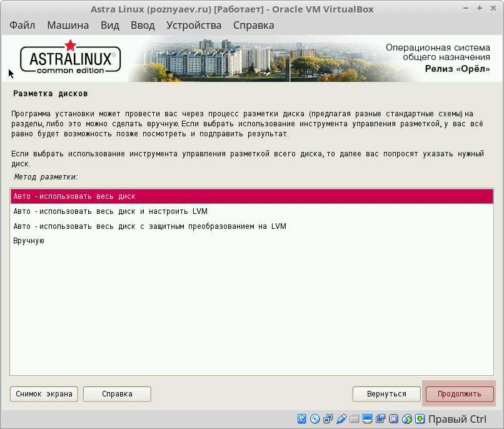504x429 pixels.
Task: Click the network adapters status icon
Action: 328,419
